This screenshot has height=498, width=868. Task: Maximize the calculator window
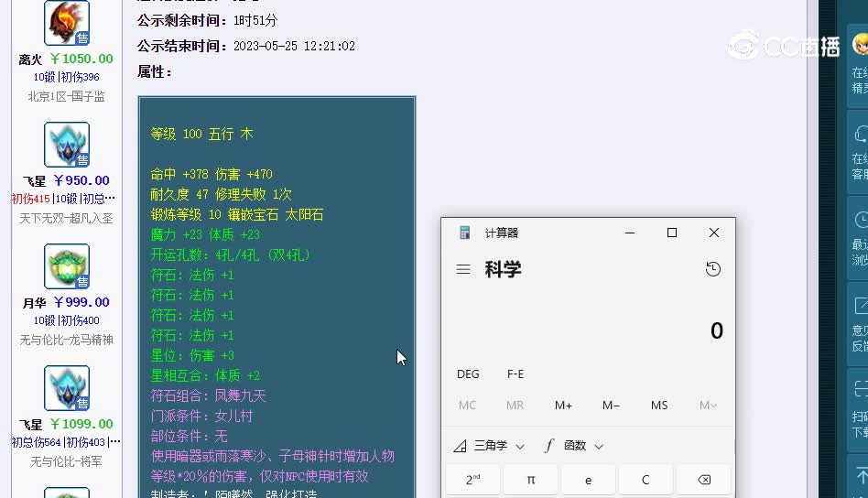(672, 233)
